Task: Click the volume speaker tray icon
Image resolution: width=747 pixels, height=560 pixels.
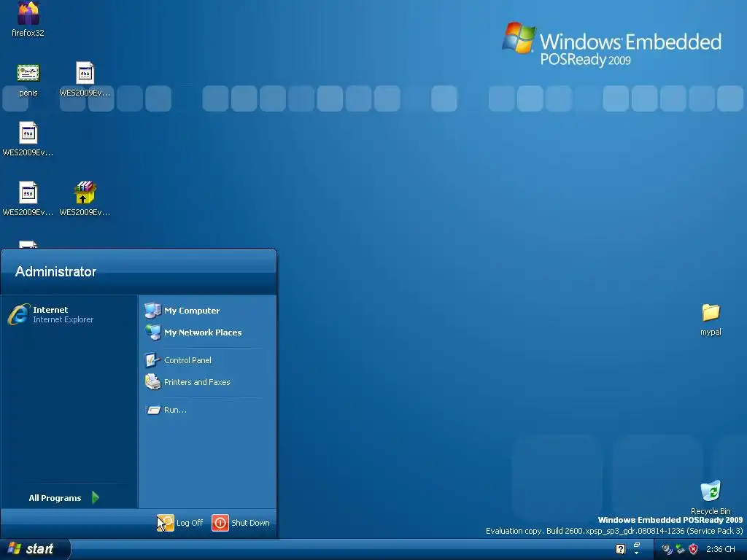Action: [x=667, y=549]
